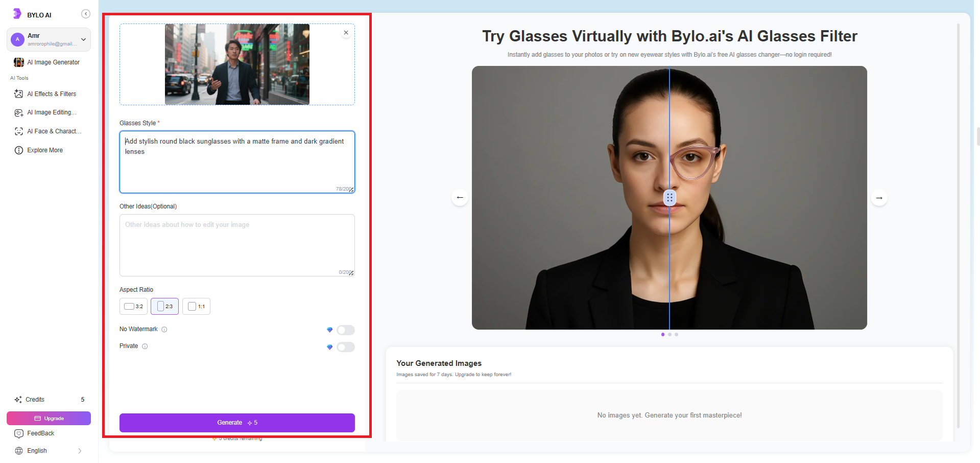Click the Credits count 5
The image size is (980, 463).
pyautogui.click(x=83, y=400)
